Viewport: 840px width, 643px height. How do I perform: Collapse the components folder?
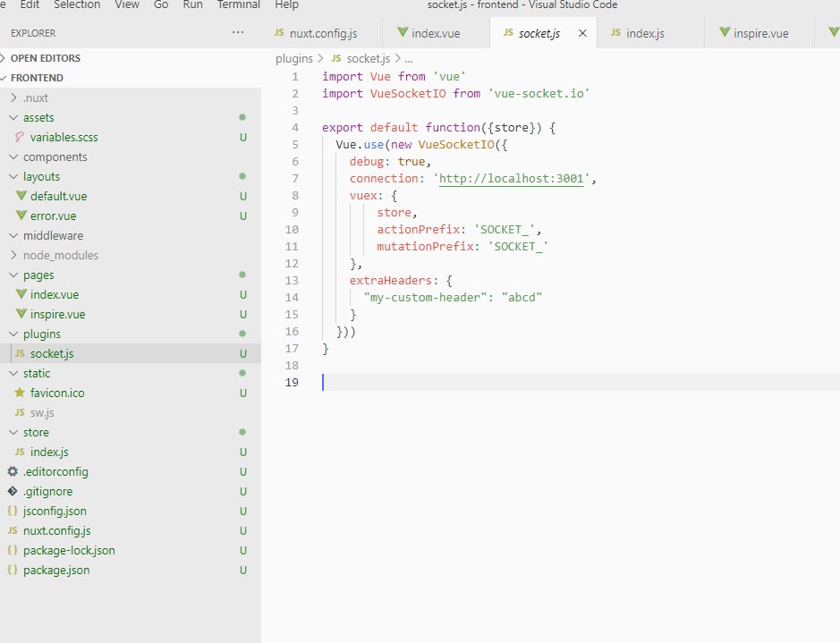coord(14,157)
